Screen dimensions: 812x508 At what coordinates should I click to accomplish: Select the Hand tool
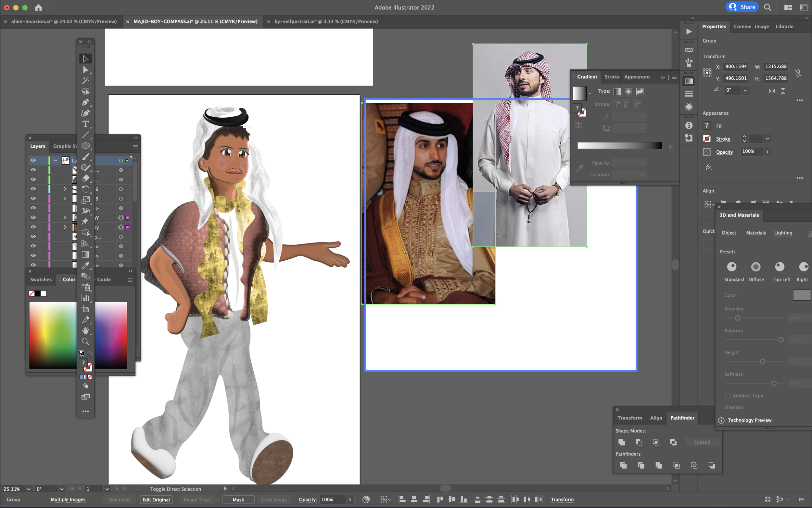86,331
